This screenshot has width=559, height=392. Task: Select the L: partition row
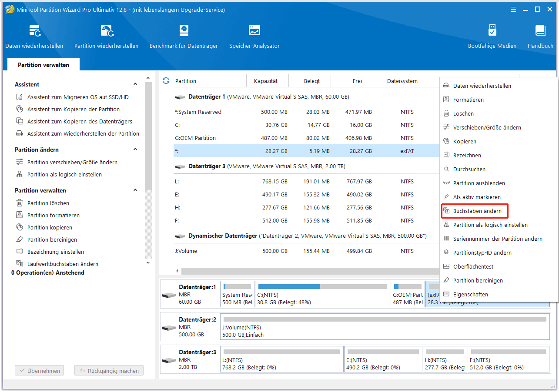point(306,182)
